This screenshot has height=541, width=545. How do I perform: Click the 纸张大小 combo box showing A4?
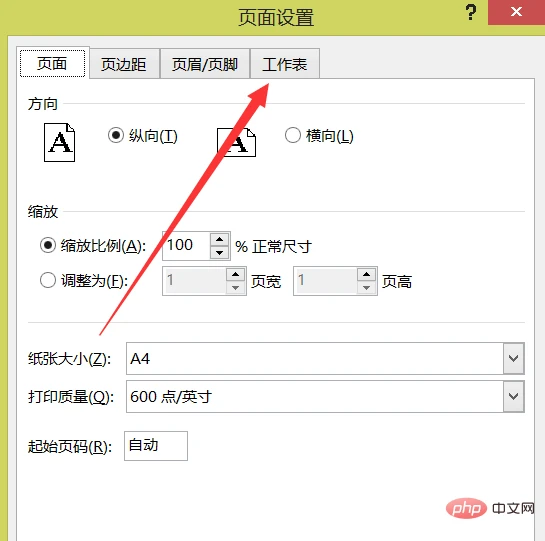coord(325,358)
